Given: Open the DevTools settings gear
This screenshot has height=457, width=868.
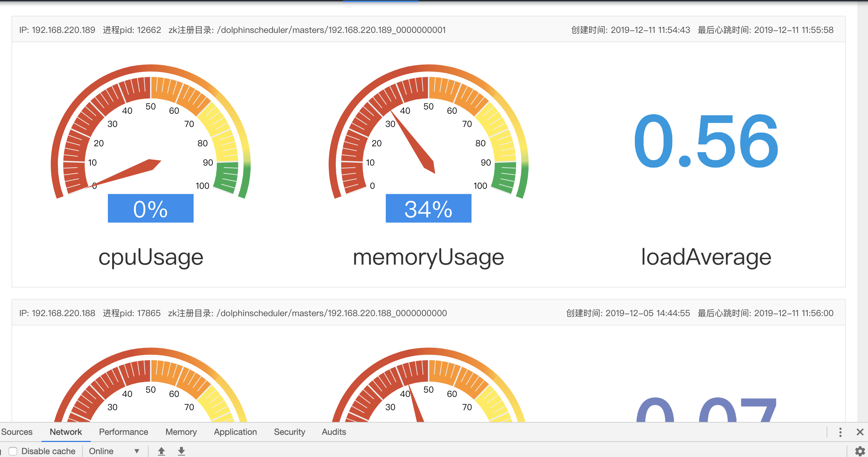Looking at the screenshot, I should [x=860, y=451].
